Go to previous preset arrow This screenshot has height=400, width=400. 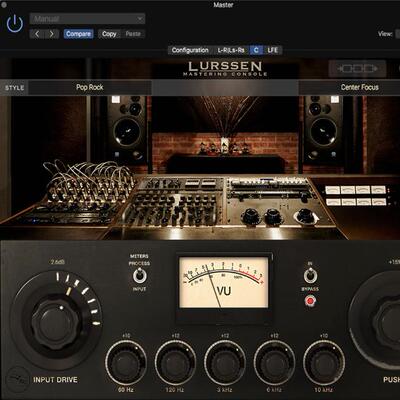(37, 34)
